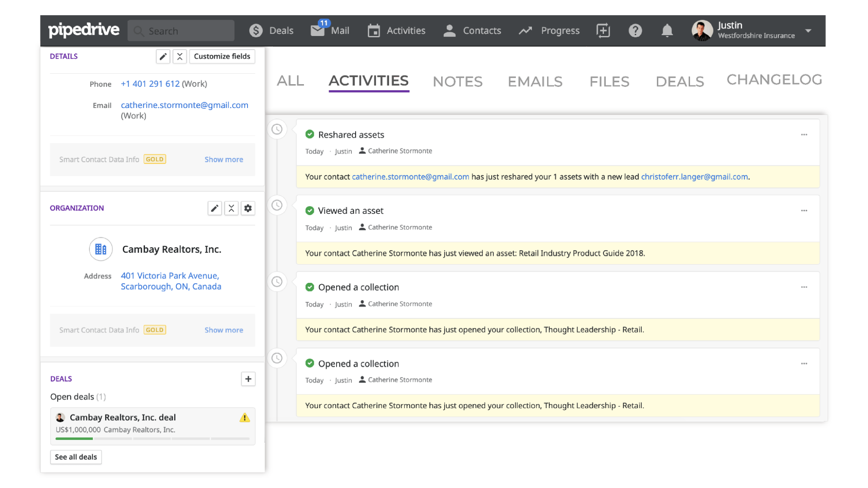The height and width of the screenshot is (488, 868).
Task: Expand the Justin account dropdown arrow
Action: (x=808, y=31)
